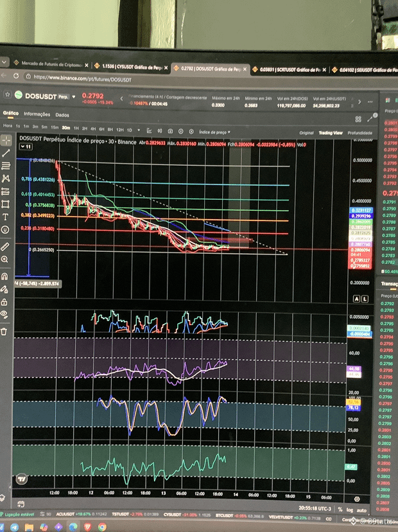Add DOSUSDT to favorites with the star
Screen dimensions: 398x532
click(x=8, y=94)
